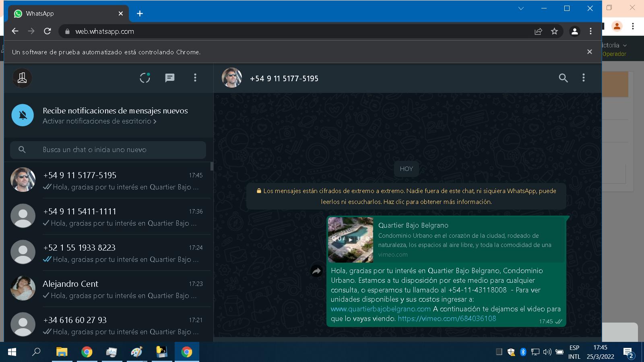Image resolution: width=644 pixels, height=362 pixels.
Task: Click the site padlock icon
Action: click(x=67, y=31)
